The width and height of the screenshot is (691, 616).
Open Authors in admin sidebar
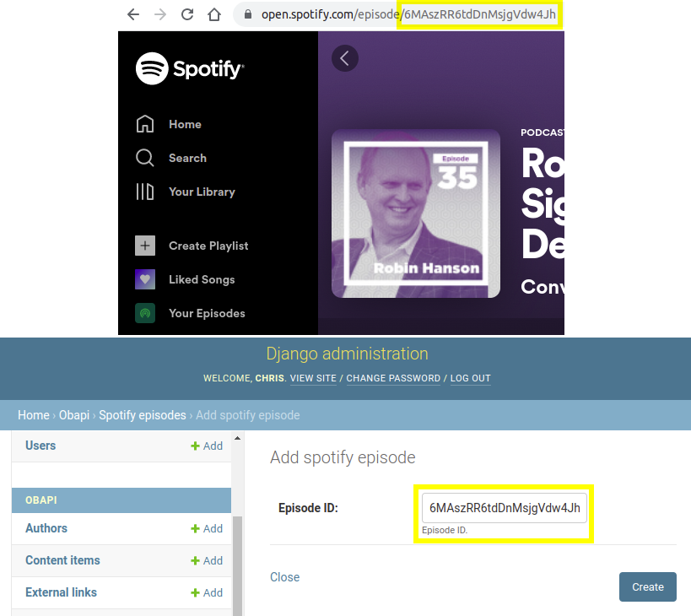[46, 528]
